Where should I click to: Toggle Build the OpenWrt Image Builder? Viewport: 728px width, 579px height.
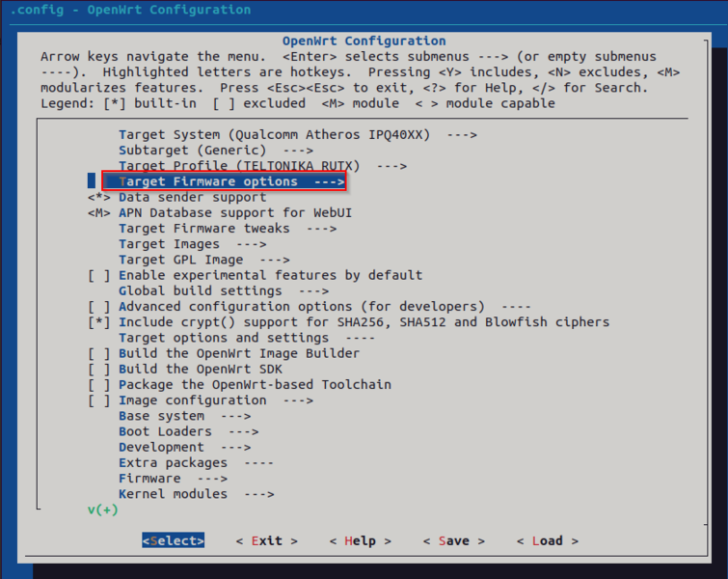click(x=98, y=353)
